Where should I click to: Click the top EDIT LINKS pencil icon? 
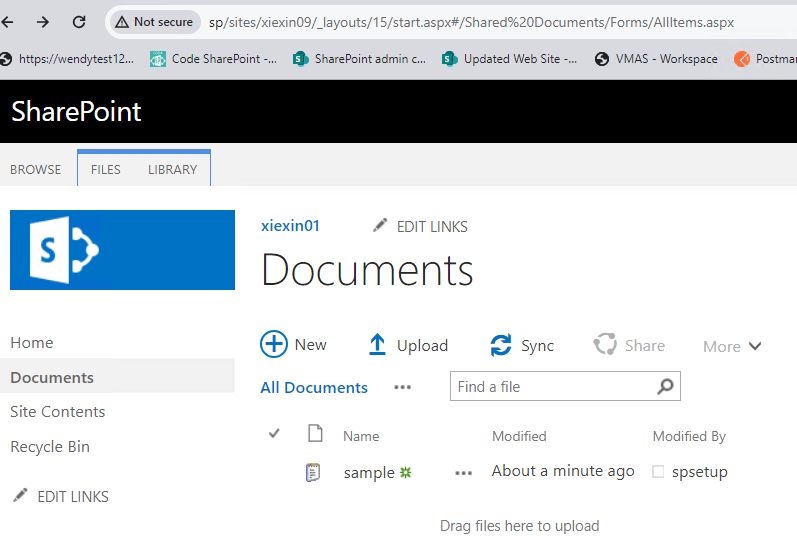click(x=380, y=225)
